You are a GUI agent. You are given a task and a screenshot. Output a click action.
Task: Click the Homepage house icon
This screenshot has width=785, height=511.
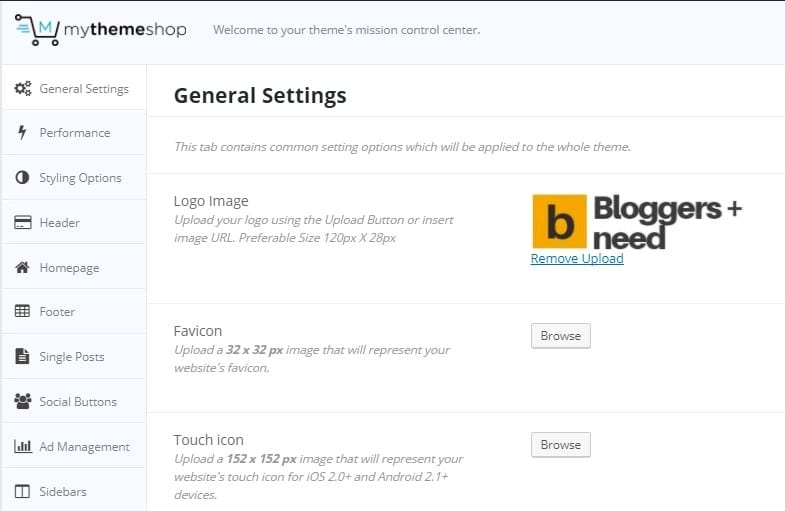(x=22, y=267)
